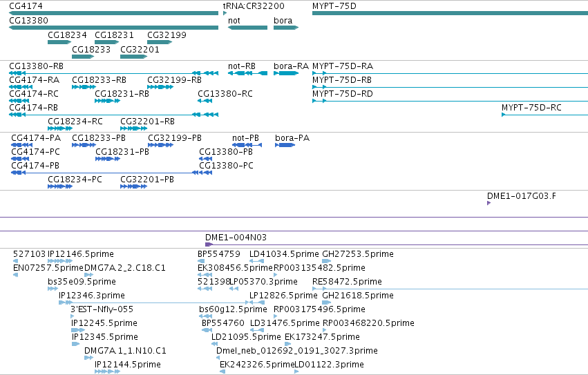The image size is (588, 375).
Task: Click the DME1-004N03 feature label
Action: (236, 238)
